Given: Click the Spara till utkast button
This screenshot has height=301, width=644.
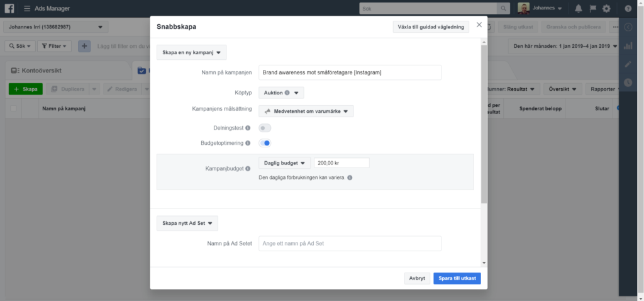Looking at the screenshot, I should 457,278.
